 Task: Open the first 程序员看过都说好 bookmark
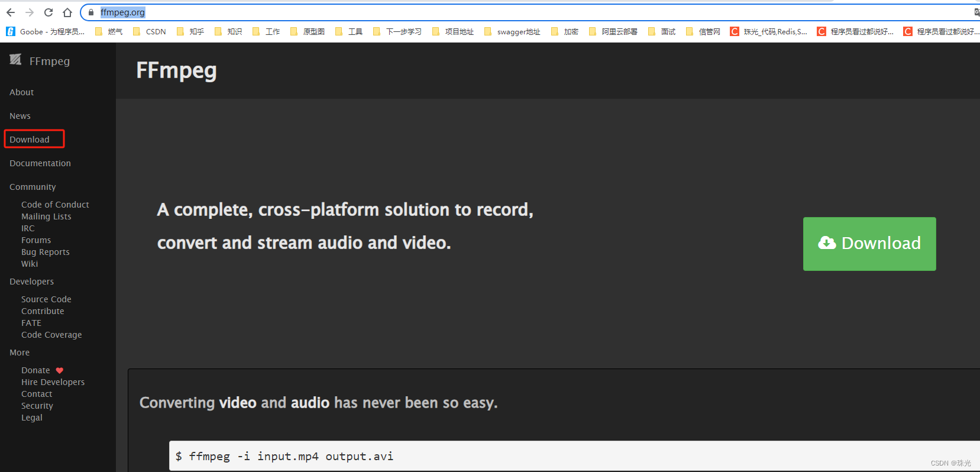point(856,31)
